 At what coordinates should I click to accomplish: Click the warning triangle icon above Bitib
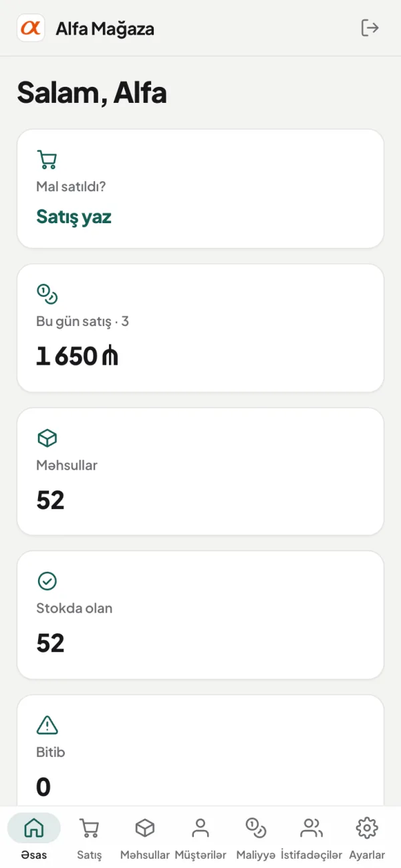click(47, 724)
